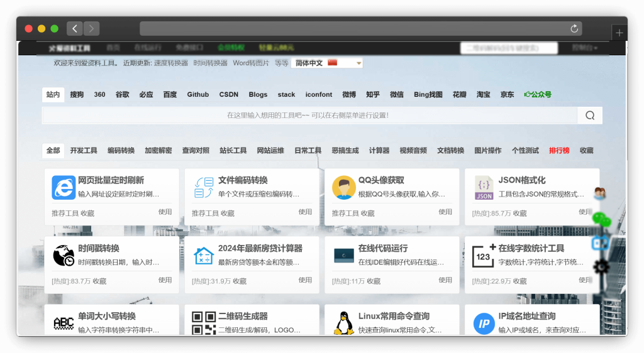Image resolution: width=644 pixels, height=353 pixels.
Task: Switch to the 编码转换 category
Action: (x=121, y=151)
